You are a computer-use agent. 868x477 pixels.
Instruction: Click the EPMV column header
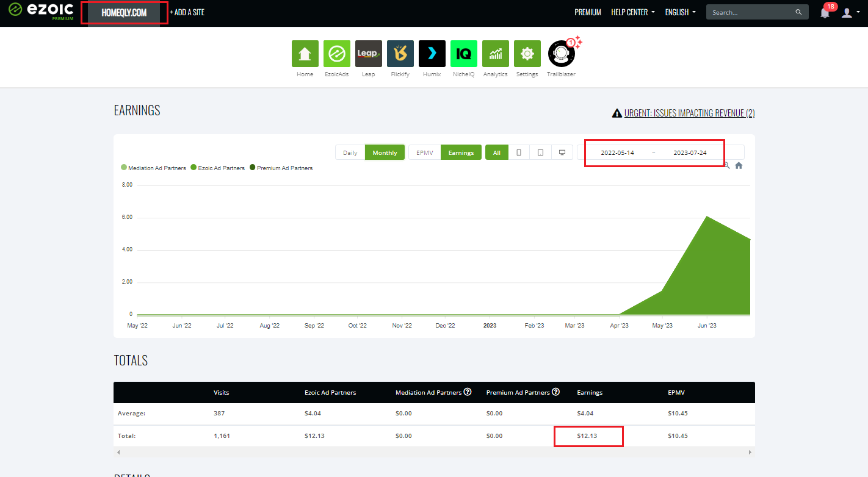[x=677, y=392]
